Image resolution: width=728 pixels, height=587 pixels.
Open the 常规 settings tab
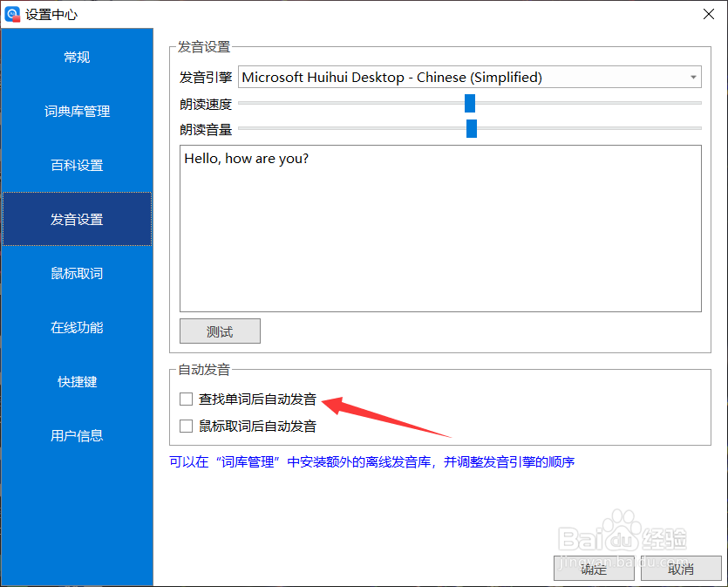pyautogui.click(x=77, y=57)
